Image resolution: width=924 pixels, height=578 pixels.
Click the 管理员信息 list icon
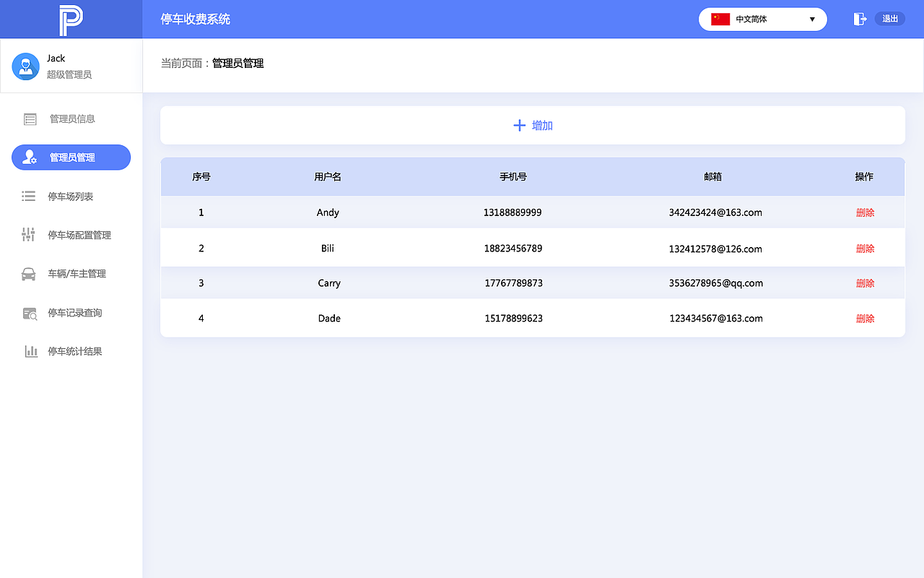click(x=30, y=119)
